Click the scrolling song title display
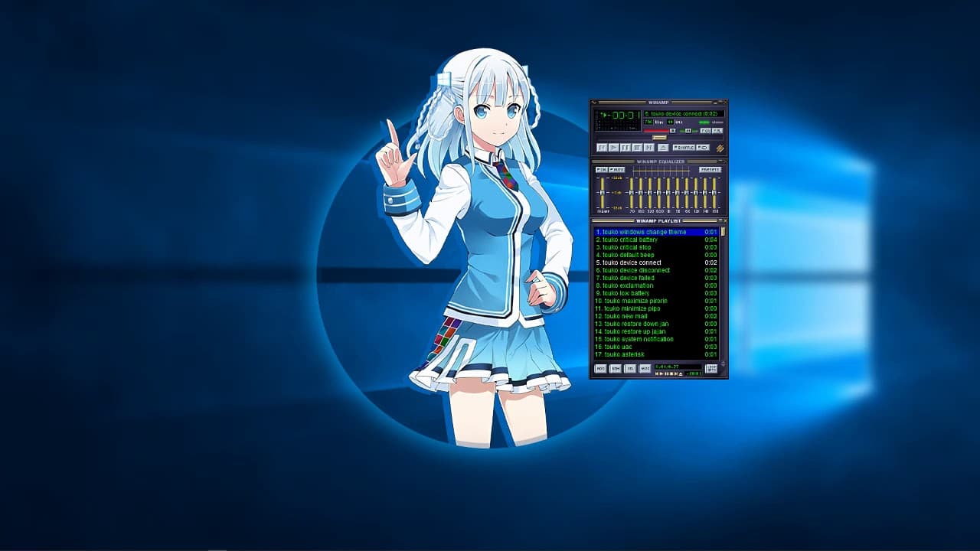 coord(684,114)
